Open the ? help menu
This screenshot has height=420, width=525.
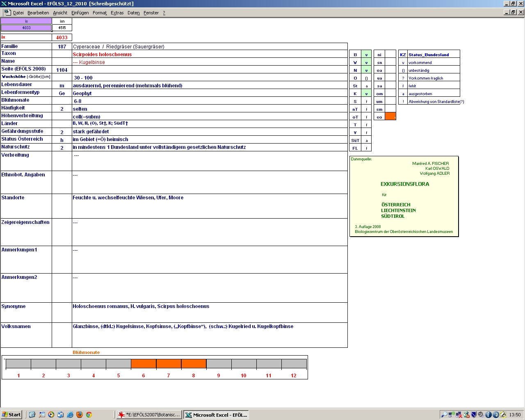(x=164, y=13)
